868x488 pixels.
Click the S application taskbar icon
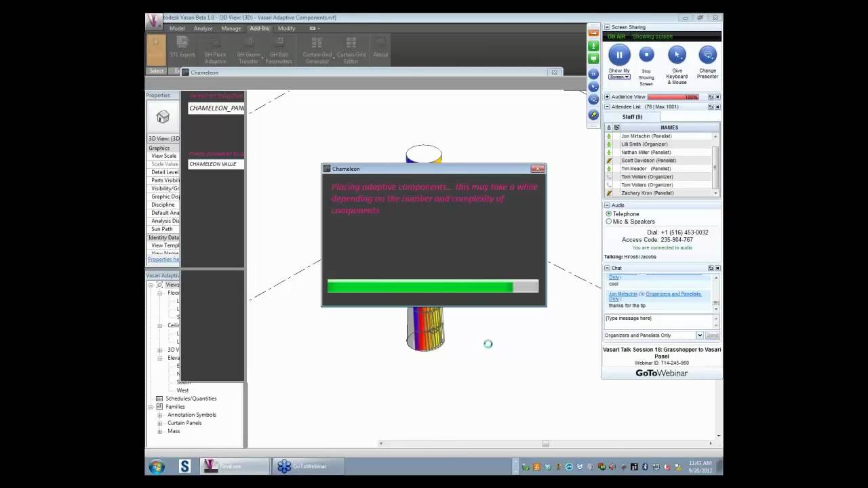click(184, 466)
